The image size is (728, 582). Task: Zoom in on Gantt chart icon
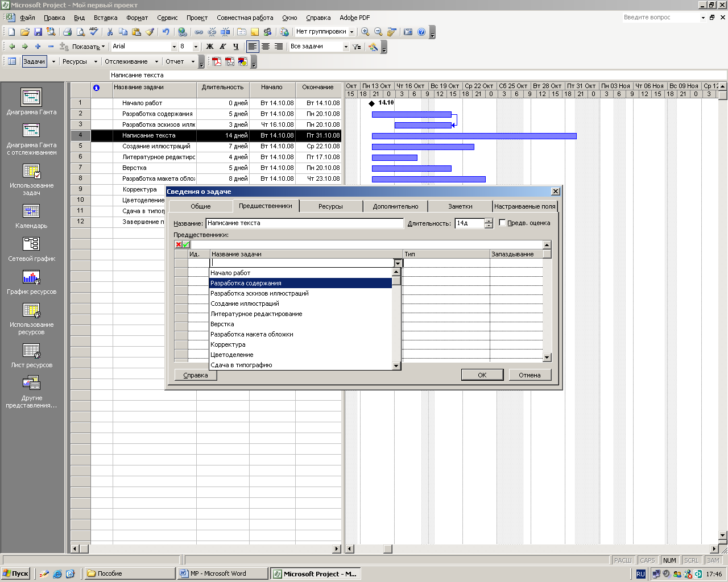click(x=365, y=32)
